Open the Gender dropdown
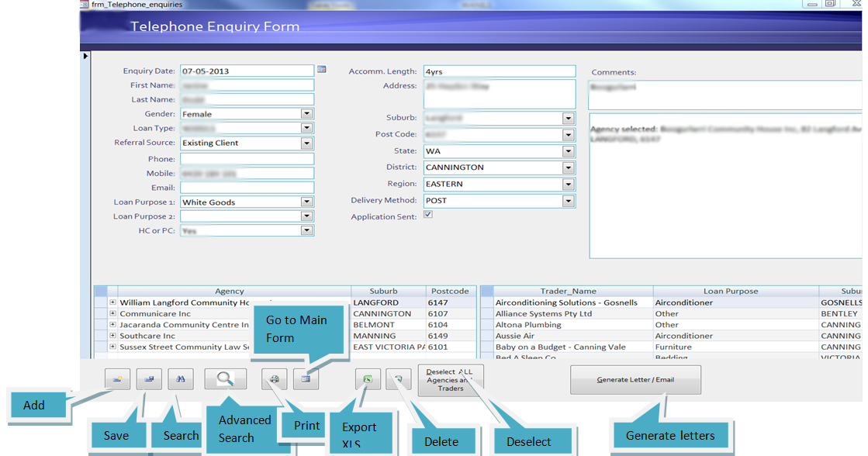The height and width of the screenshot is (456, 868). point(307,113)
